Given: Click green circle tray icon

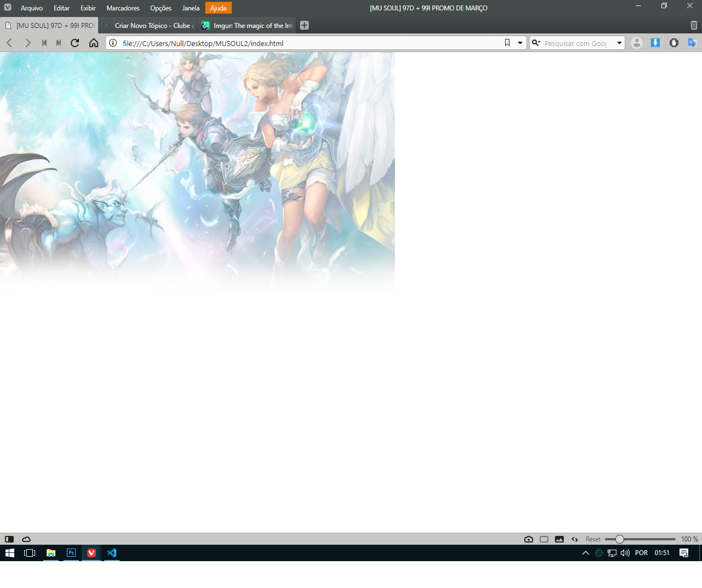Looking at the screenshot, I should click(599, 553).
